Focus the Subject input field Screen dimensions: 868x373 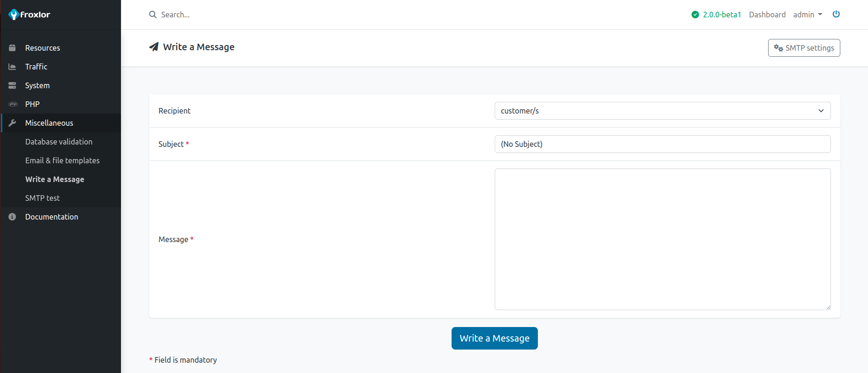click(x=662, y=144)
